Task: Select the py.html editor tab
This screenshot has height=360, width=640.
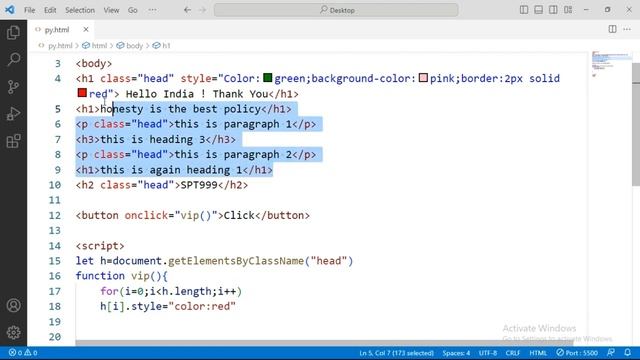Action: click(60, 29)
